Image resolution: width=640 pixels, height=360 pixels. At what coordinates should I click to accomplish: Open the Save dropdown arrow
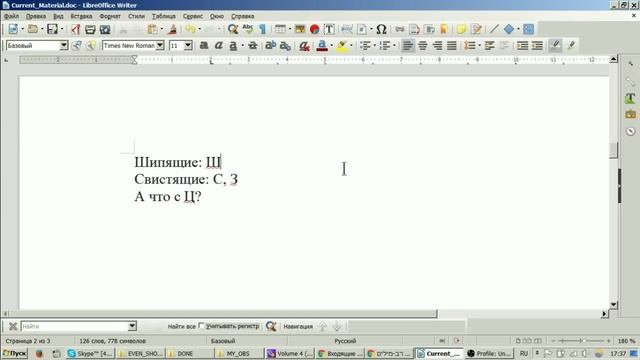click(62, 29)
